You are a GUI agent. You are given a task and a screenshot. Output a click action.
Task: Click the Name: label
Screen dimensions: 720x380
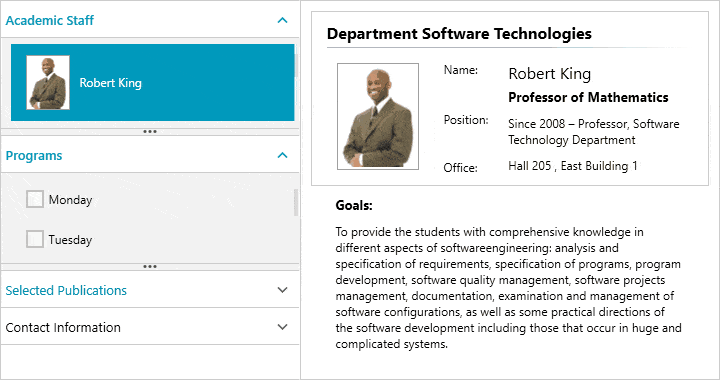coord(461,70)
